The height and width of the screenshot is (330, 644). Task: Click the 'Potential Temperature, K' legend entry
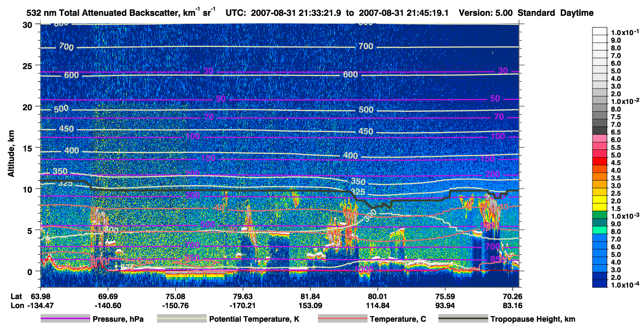pyautogui.click(x=254, y=319)
